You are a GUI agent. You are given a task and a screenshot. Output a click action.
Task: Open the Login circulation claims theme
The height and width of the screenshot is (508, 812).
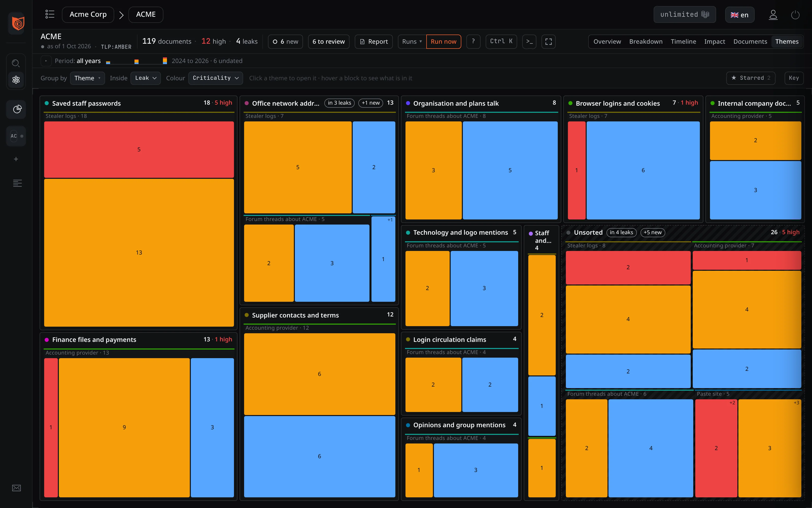[449, 339]
